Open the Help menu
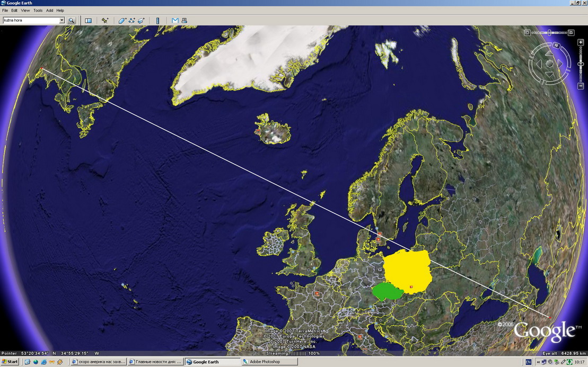Viewport: 588px width, 367px height. 60,11
